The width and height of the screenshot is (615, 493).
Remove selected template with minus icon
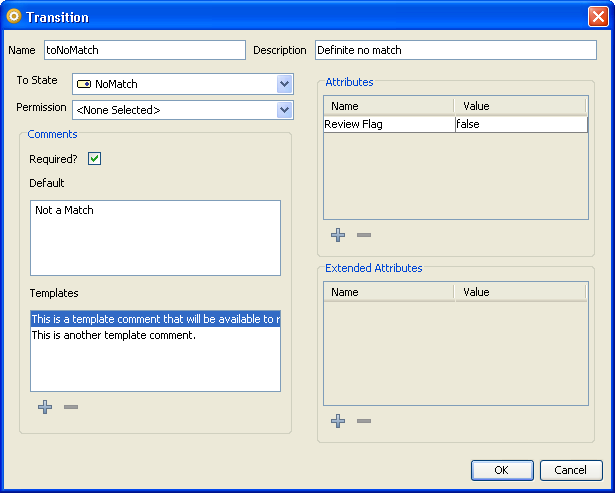(x=71, y=407)
